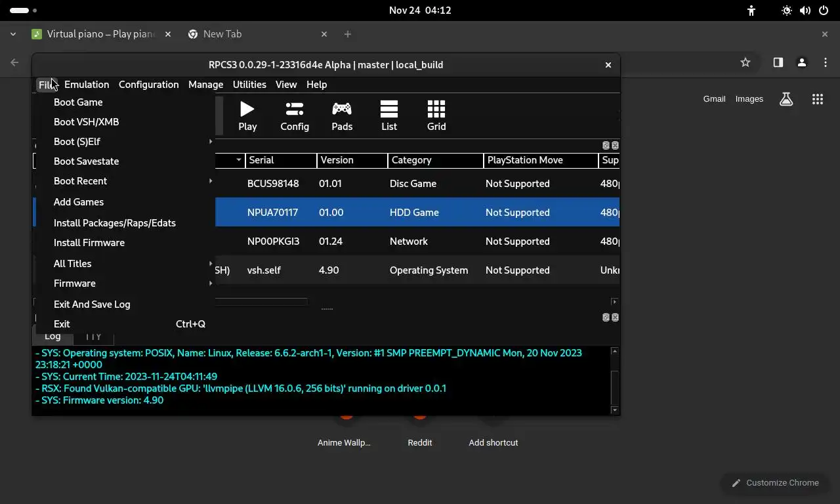Open Chrome three-dot menu

tap(825, 62)
